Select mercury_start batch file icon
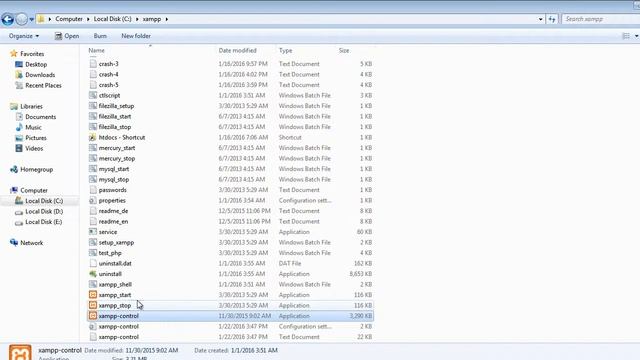640x360 pixels. tap(93, 148)
